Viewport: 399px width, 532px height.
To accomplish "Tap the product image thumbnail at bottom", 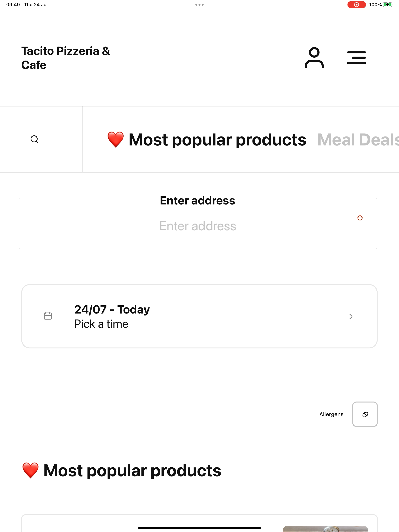I will pyautogui.click(x=325, y=529).
